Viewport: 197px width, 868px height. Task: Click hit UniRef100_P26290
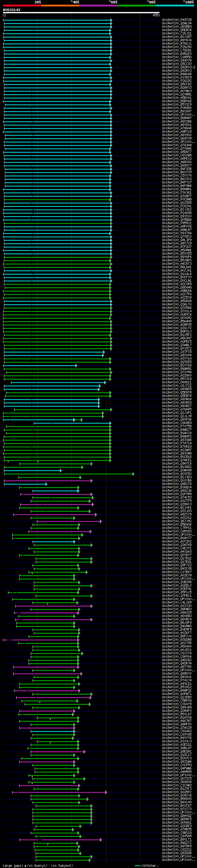[177, 47]
